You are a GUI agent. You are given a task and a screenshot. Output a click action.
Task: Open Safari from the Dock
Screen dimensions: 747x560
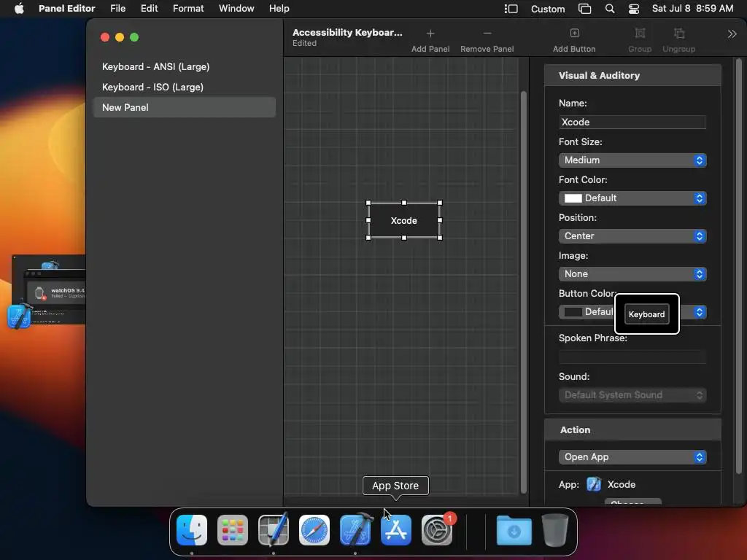click(x=314, y=530)
